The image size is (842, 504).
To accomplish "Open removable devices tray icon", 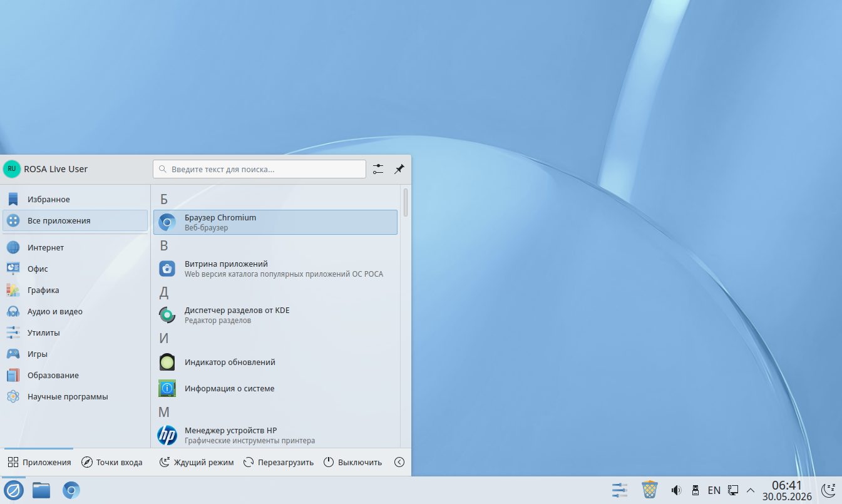I will [695, 490].
